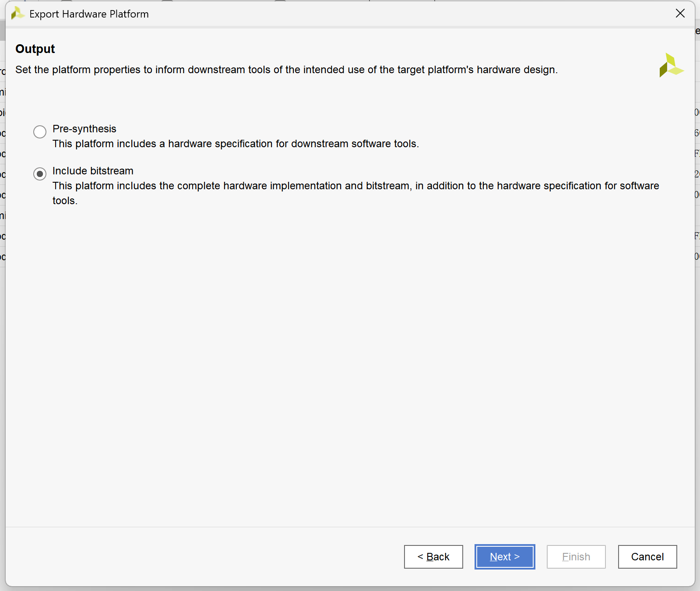The width and height of the screenshot is (700, 591).
Task: Click the "Export Hardware Platform" window title text
Action: 89,14
